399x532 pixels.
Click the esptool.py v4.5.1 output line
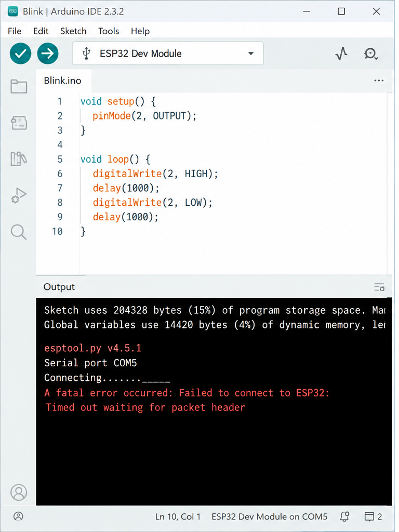pos(92,348)
